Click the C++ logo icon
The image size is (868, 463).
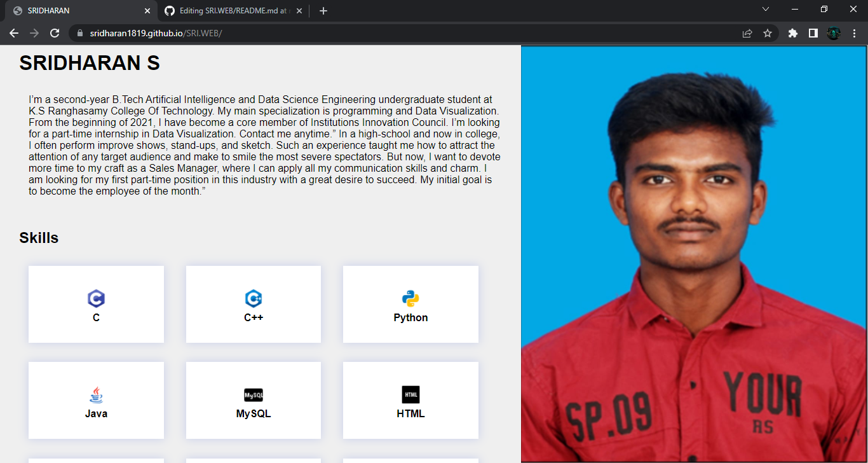(x=254, y=298)
